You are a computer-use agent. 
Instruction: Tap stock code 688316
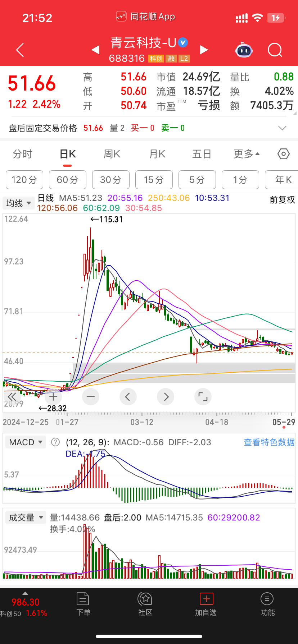point(127,59)
